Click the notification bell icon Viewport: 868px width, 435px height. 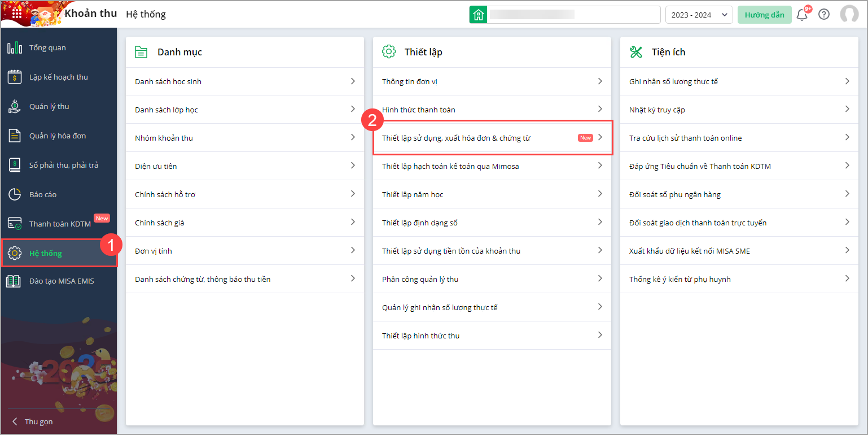(801, 15)
